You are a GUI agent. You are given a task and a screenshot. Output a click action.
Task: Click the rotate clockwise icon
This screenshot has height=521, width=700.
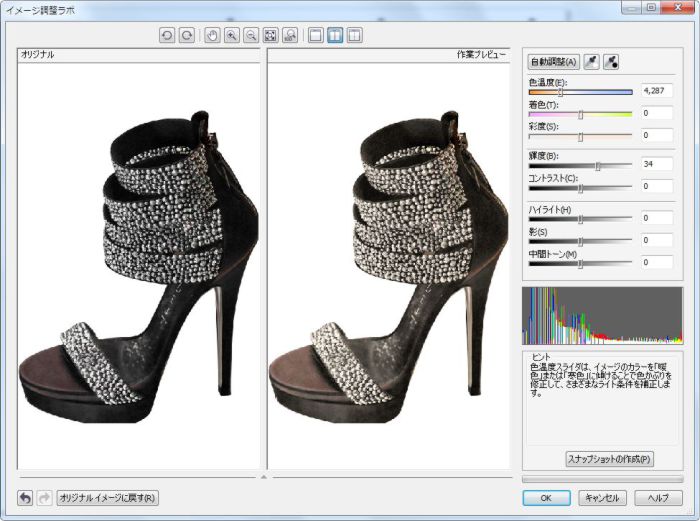click(186, 35)
